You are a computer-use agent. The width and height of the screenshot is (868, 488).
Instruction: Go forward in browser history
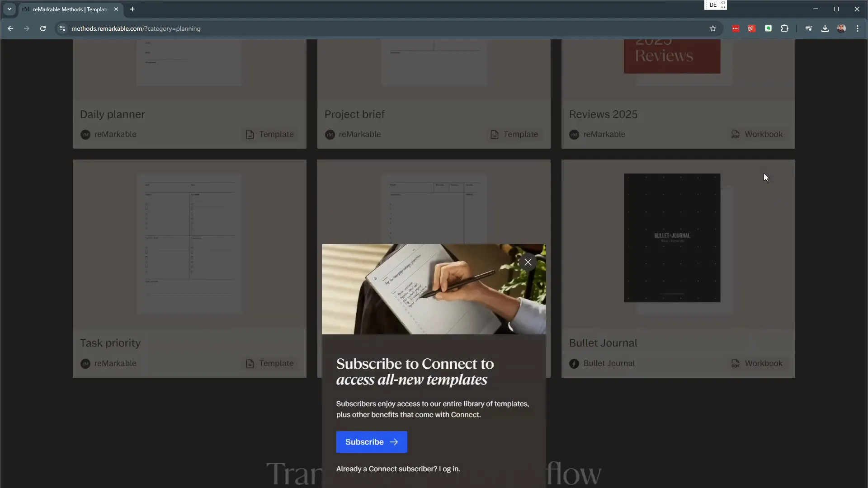(26, 28)
